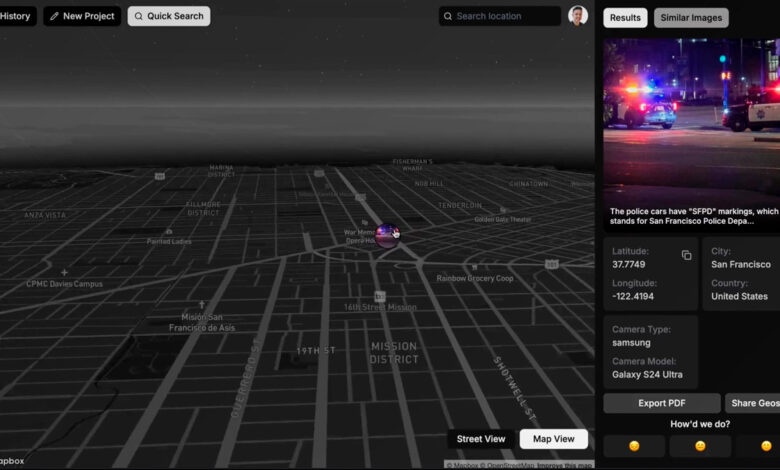780x470 pixels.
Task: Open the Improve this map link
Action: pyautogui.click(x=565, y=466)
